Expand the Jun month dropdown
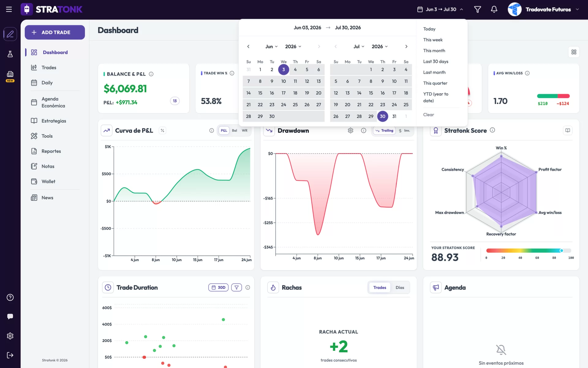Viewport: 588px width, 368px height. coord(271,46)
